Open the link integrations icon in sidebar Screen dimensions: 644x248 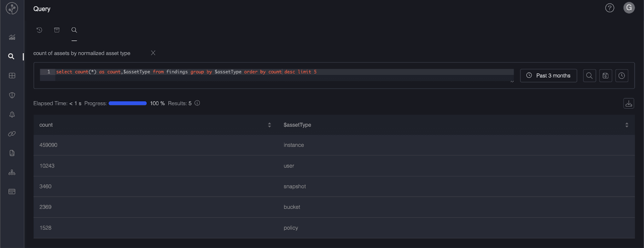tap(12, 134)
